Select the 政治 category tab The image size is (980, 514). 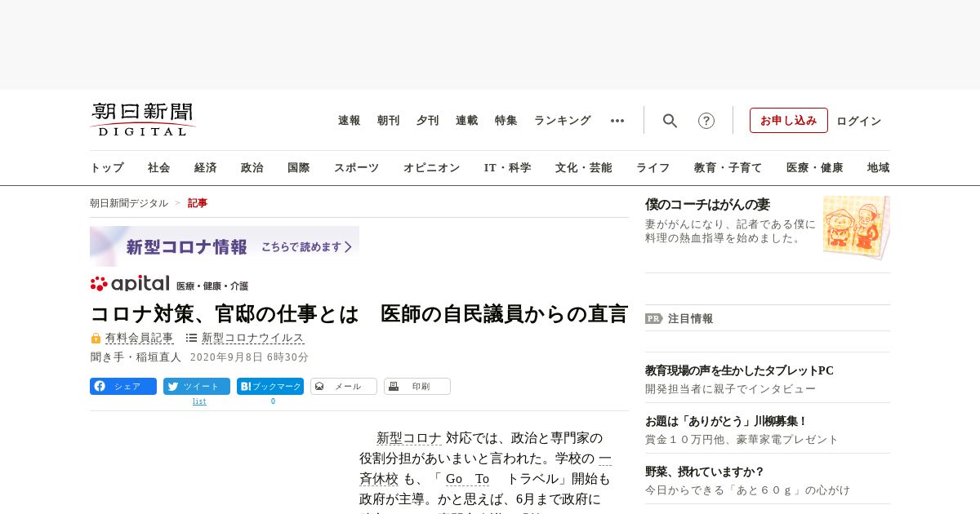point(252,168)
